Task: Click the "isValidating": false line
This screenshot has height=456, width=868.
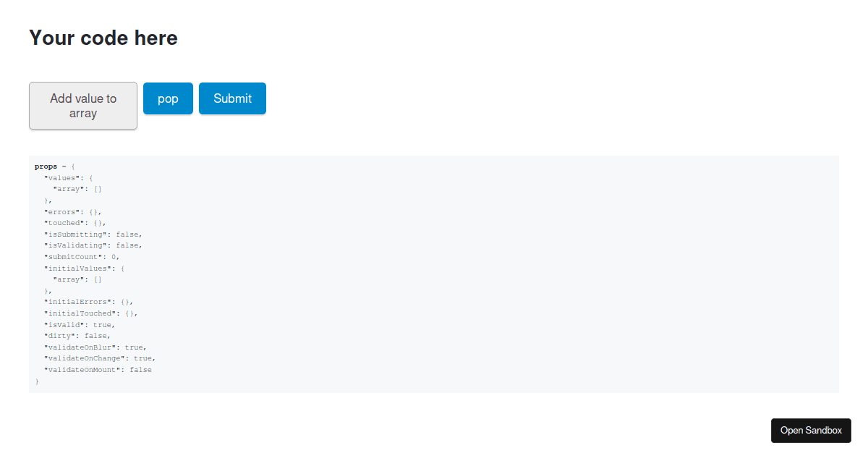Action: pos(93,245)
